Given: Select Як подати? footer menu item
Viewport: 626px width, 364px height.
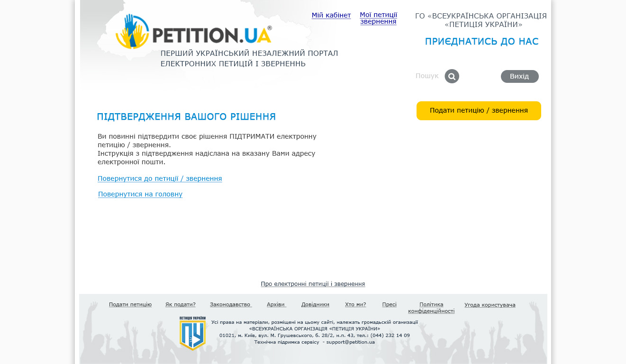Looking at the screenshot, I should (181, 304).
